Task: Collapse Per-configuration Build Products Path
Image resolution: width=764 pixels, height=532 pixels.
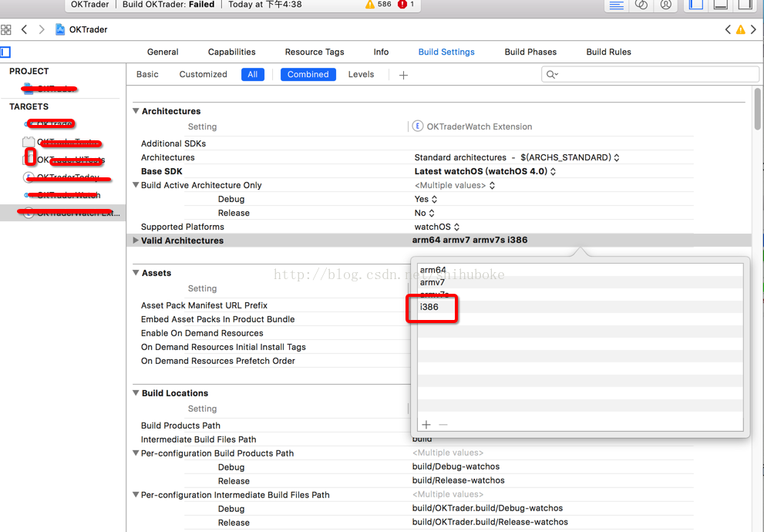Action: coord(136,453)
